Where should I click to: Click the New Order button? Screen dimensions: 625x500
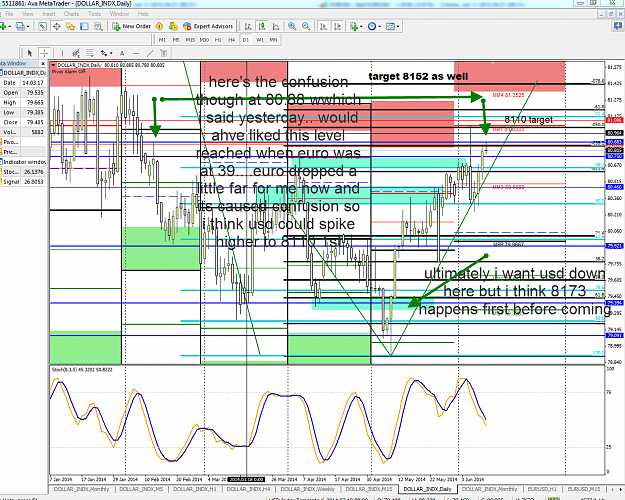click(x=132, y=26)
